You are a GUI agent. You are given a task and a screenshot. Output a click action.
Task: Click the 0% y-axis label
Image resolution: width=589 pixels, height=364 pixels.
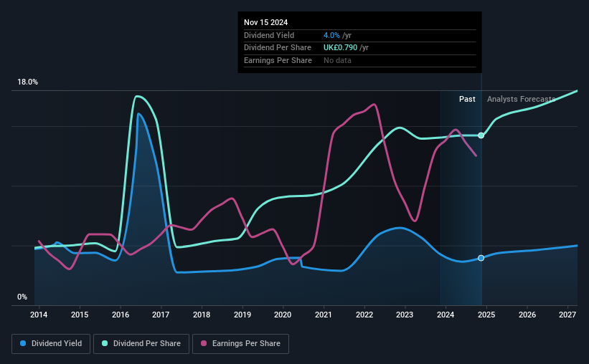22,297
